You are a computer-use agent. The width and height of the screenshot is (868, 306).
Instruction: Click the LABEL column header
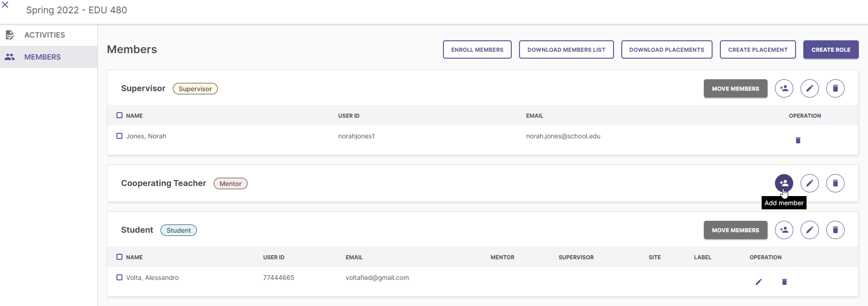(702, 257)
